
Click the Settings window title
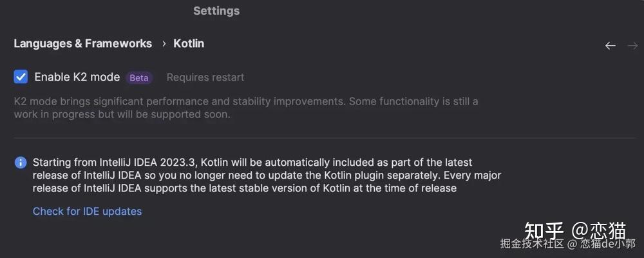(x=216, y=11)
